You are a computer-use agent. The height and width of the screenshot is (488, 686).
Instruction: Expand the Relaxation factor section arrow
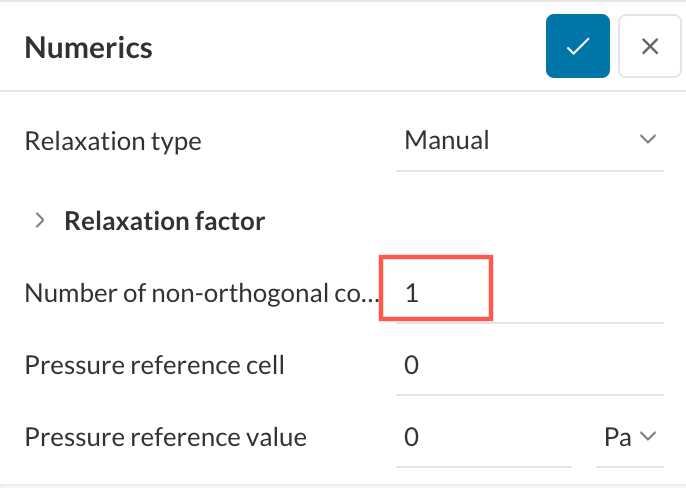pos(40,221)
